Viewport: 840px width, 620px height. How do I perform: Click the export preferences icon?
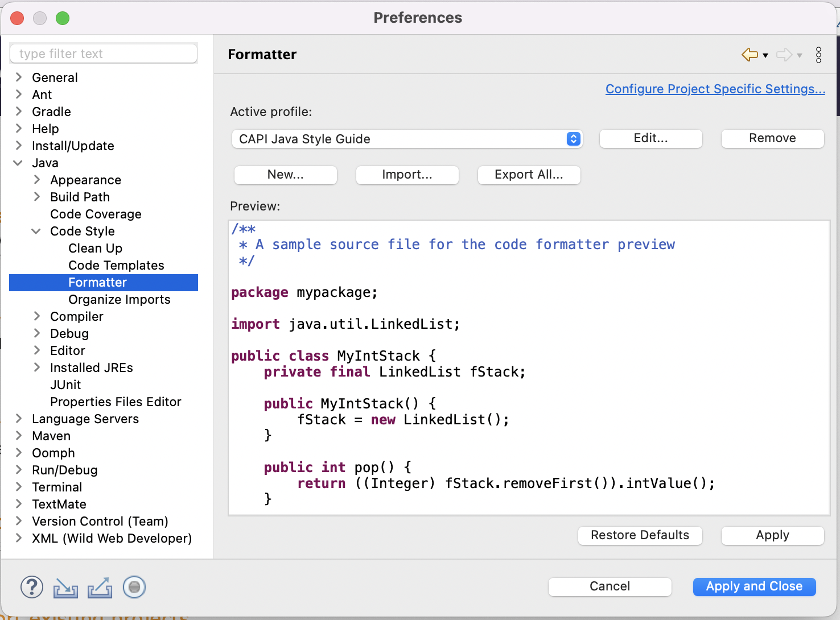100,588
